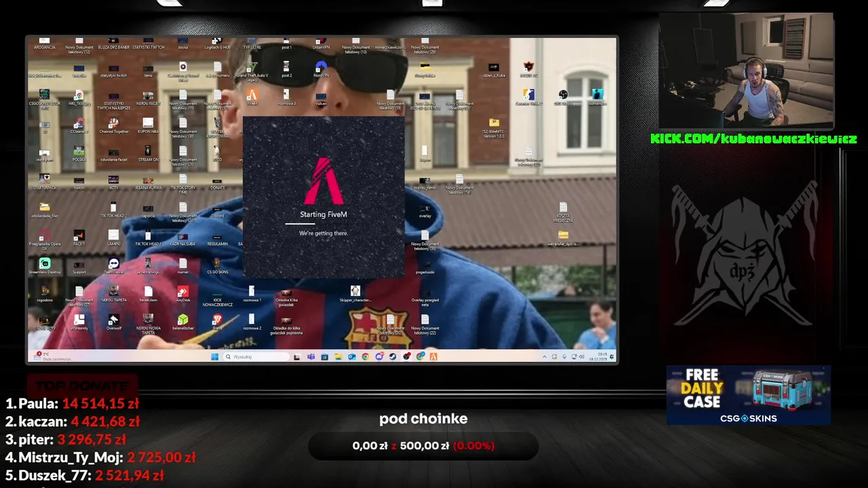Open Przeglądarka Opera GX shortcut
868x488 pixels.
[x=45, y=239]
